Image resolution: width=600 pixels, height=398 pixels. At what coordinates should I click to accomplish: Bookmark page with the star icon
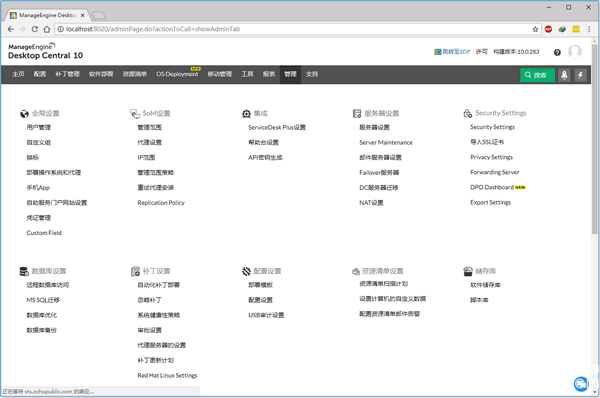(535, 29)
